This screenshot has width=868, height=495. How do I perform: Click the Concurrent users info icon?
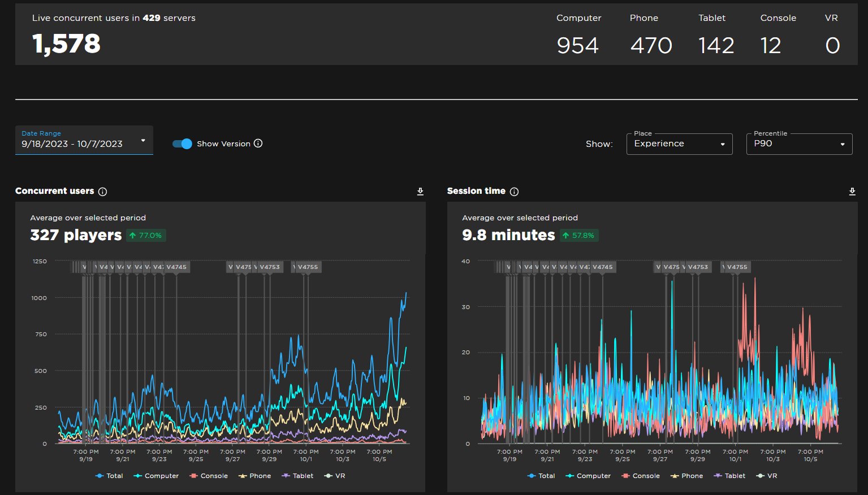point(102,192)
